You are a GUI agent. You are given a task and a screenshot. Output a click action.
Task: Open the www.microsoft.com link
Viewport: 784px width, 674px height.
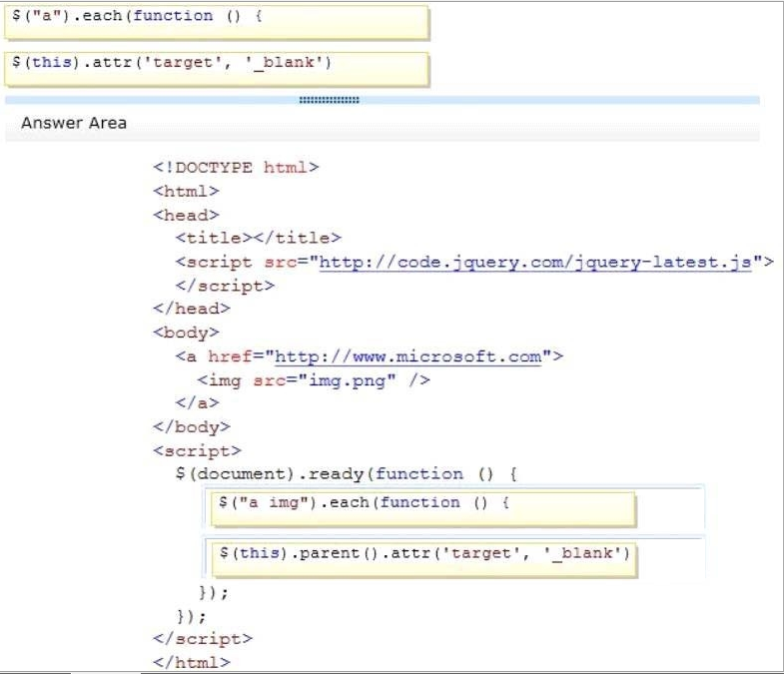(408, 357)
